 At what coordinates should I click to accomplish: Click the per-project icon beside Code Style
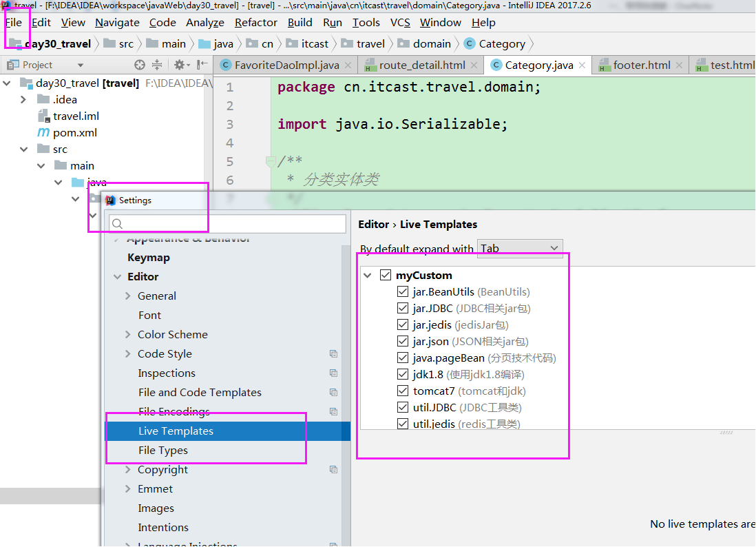[x=333, y=353]
